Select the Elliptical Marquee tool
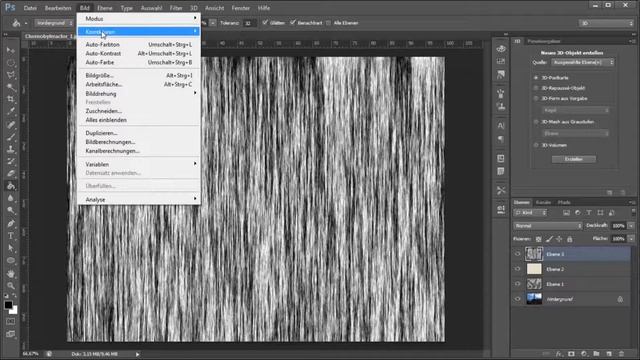This screenshot has height=360, width=640. coord(11,63)
